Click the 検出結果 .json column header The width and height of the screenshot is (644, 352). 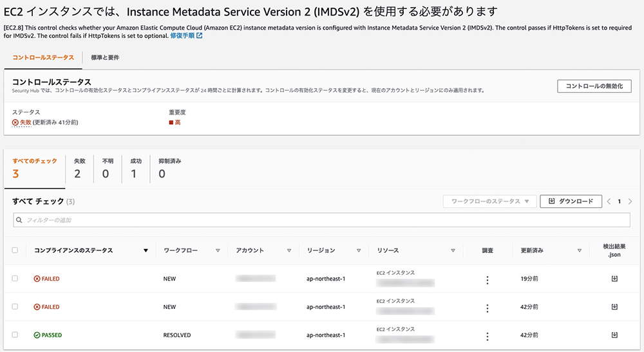(614, 250)
